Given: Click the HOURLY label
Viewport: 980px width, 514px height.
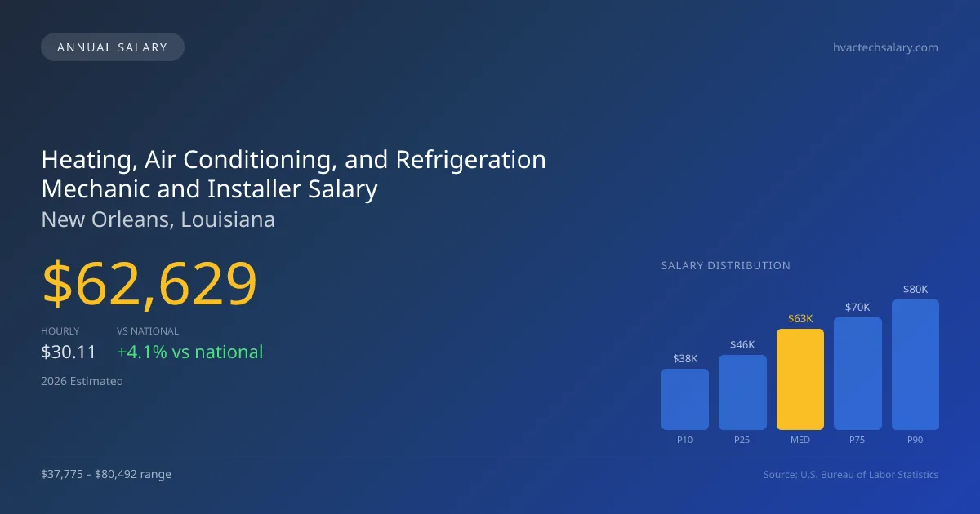Looking at the screenshot, I should (x=60, y=331).
